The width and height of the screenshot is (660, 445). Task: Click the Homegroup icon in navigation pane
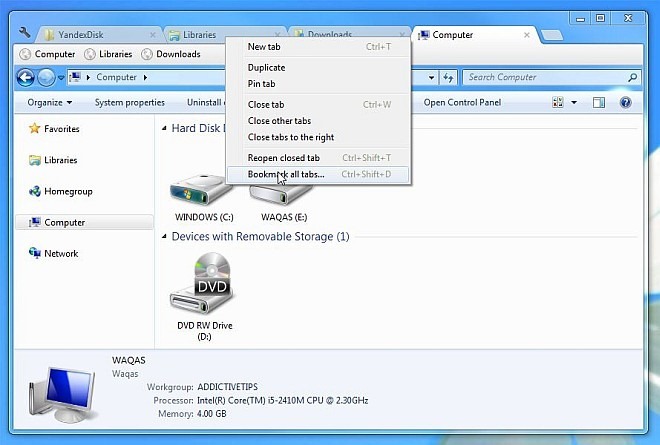pos(35,191)
